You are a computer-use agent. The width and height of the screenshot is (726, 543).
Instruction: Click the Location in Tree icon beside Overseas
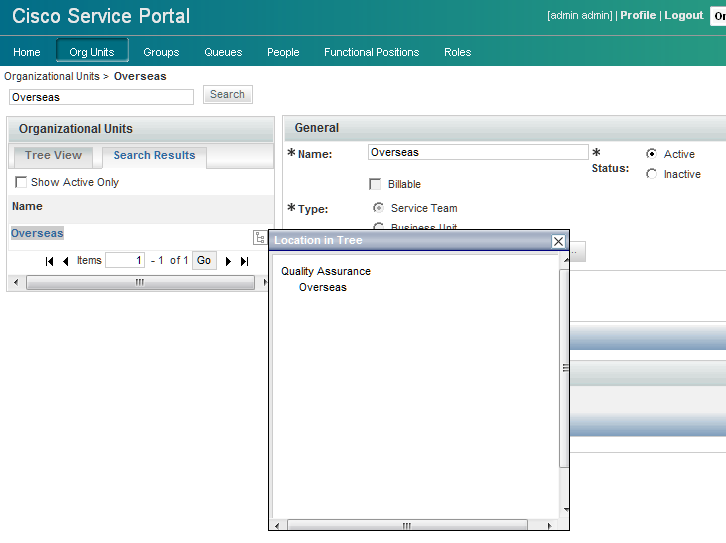259,237
